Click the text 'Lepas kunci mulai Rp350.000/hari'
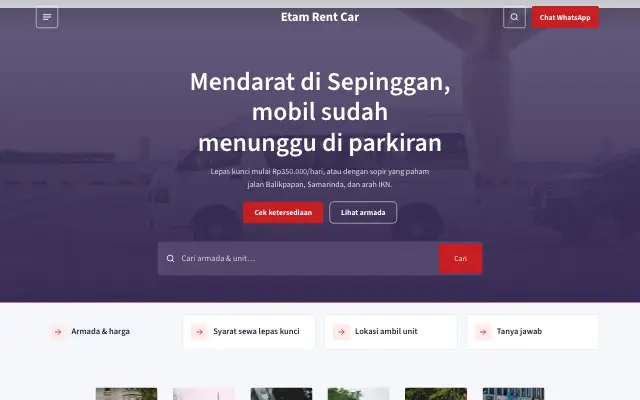The height and width of the screenshot is (400, 640). (x=267, y=171)
